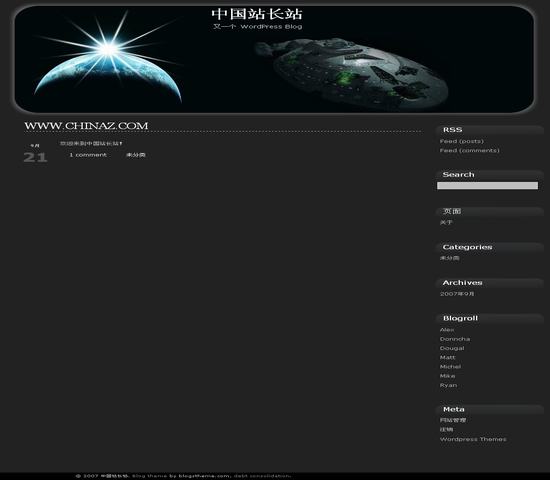
Task: Open the 'Feed (posts)' RSS link
Action: tap(462, 141)
